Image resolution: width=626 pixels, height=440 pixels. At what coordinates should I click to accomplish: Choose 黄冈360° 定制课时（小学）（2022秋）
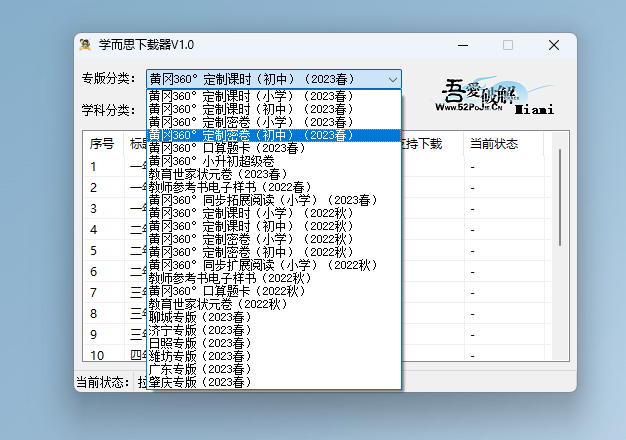tap(274, 213)
